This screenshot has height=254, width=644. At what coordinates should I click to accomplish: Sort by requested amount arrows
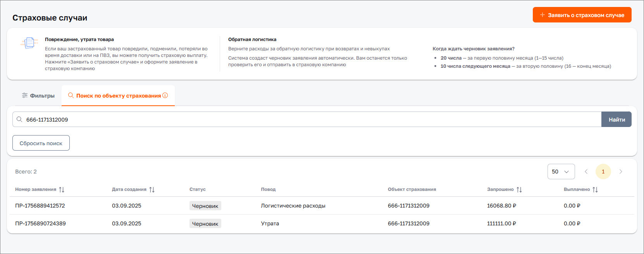519,190
